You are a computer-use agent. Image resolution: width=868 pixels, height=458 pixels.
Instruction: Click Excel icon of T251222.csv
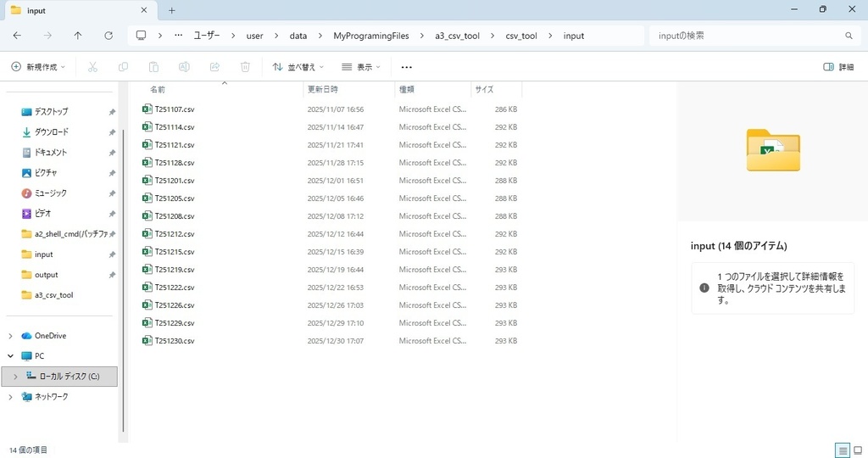[x=147, y=287]
